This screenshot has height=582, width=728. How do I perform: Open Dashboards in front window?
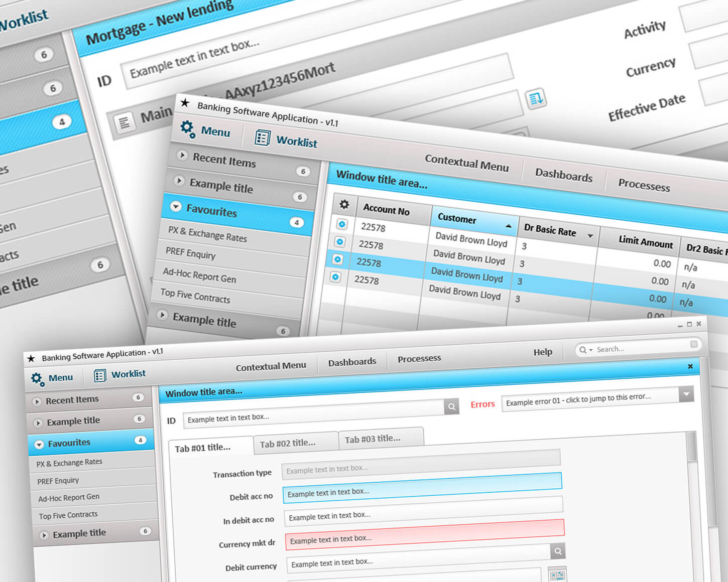point(352,362)
